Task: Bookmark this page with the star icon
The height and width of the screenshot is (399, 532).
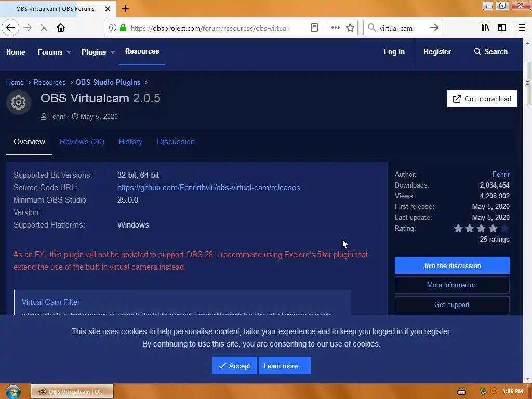Action: tap(350, 28)
